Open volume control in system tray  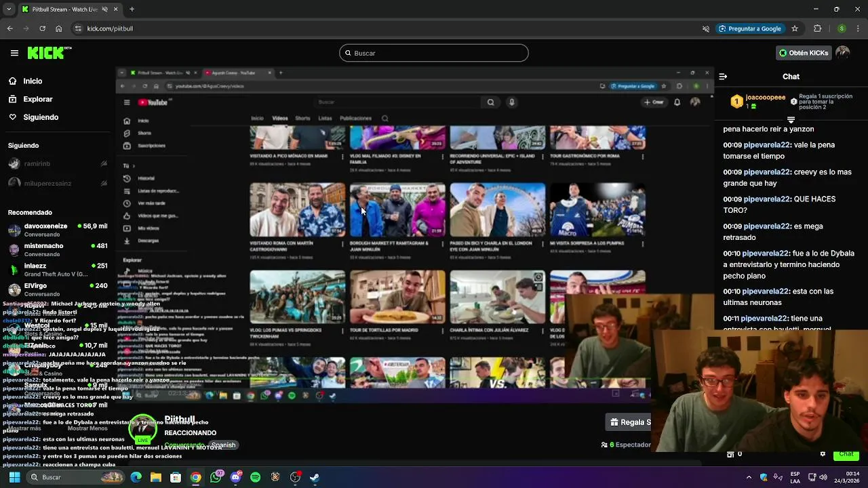pos(823,477)
